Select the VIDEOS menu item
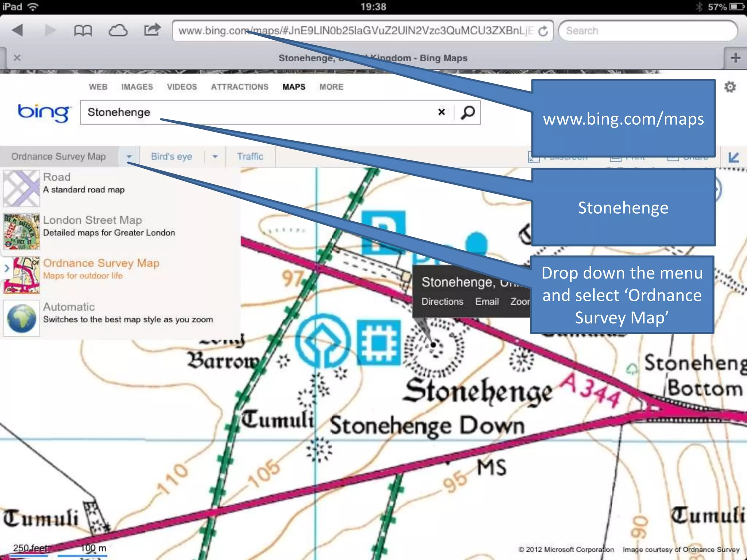Viewport: 747px width, 560px height. click(x=182, y=87)
